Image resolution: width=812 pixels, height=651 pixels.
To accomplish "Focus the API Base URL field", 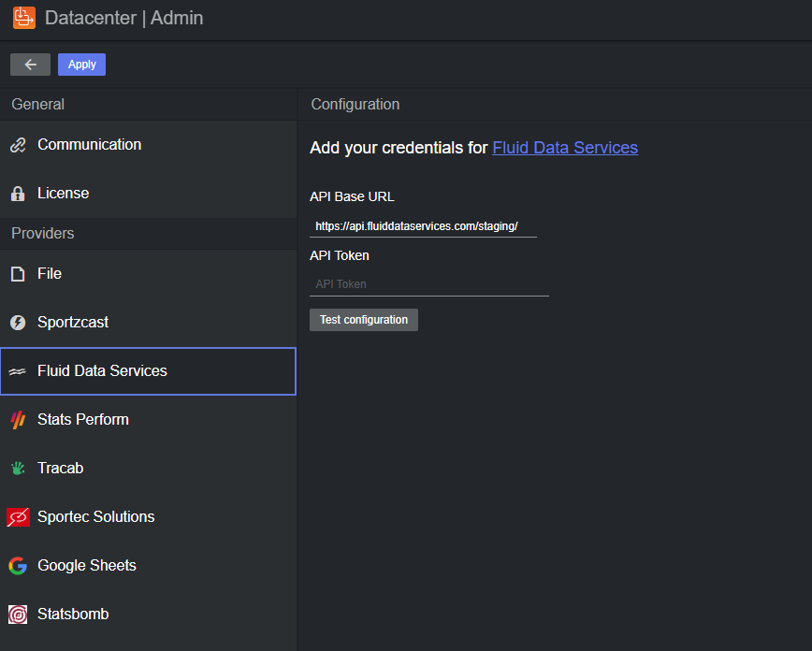I will (x=423, y=226).
